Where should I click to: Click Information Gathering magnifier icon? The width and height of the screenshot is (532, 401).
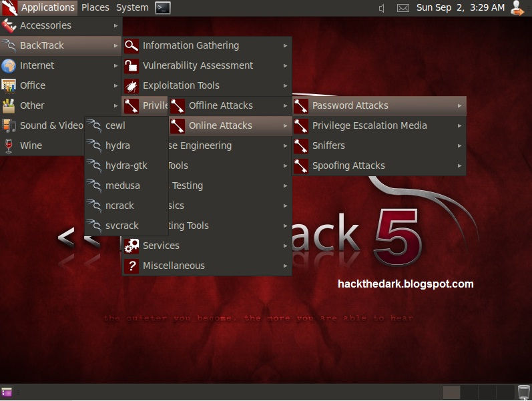click(x=131, y=45)
